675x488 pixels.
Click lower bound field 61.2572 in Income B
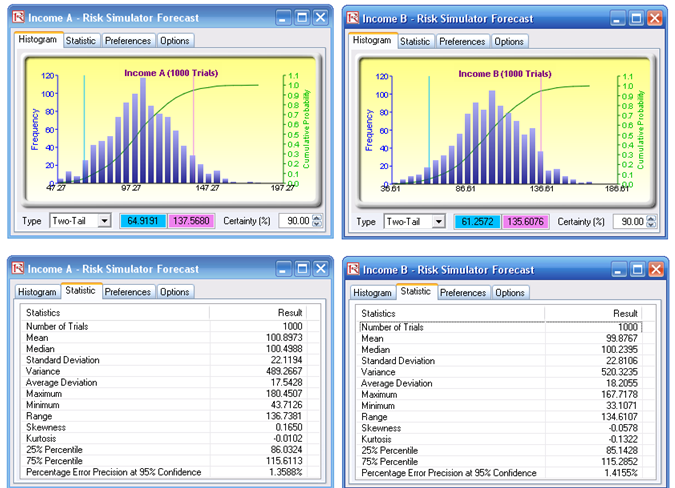(477, 222)
